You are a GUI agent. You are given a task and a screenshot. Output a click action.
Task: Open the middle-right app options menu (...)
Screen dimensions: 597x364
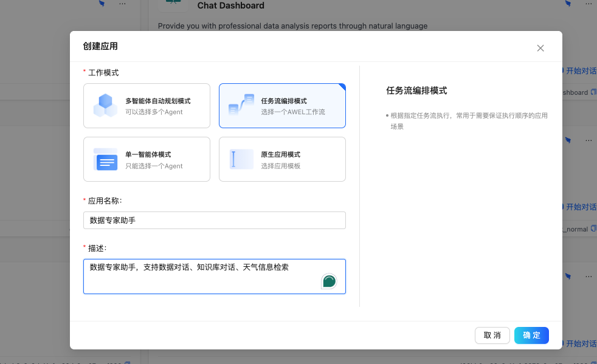(588, 140)
